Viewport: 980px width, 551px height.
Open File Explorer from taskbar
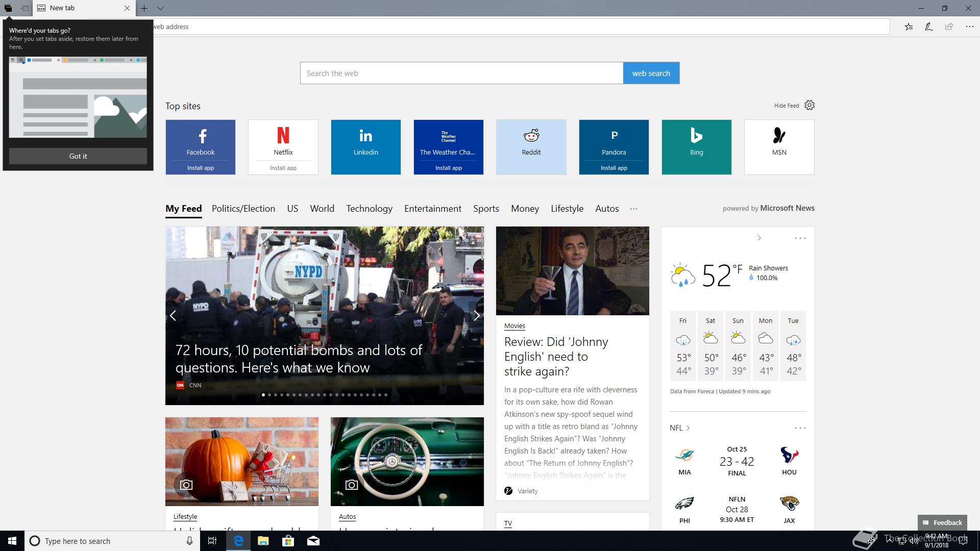(263, 541)
